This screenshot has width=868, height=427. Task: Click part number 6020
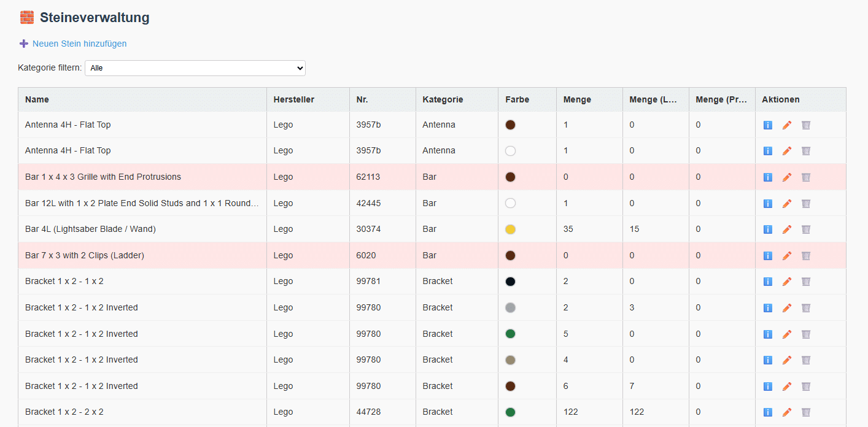click(366, 255)
